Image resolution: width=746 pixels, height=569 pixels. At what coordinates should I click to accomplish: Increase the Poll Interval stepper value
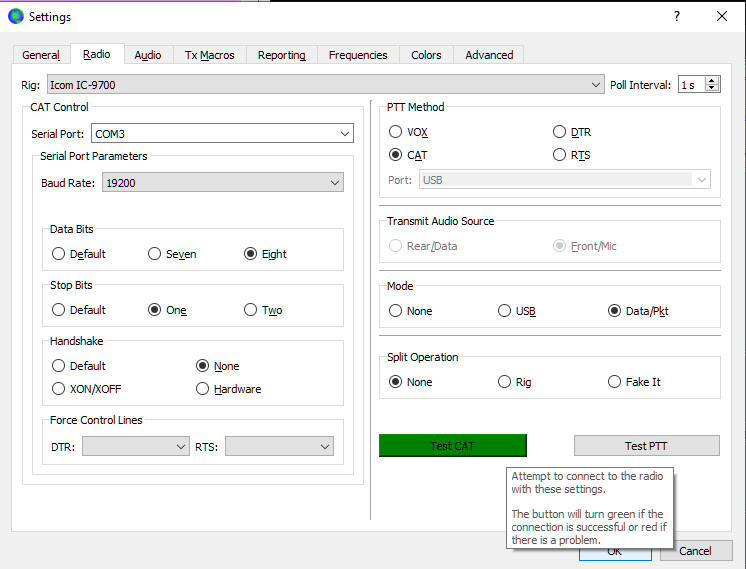pyautogui.click(x=712, y=81)
